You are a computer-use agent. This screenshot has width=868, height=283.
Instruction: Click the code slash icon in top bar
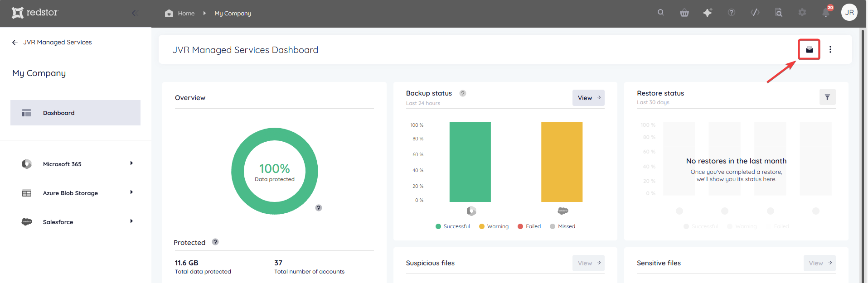coord(755,13)
